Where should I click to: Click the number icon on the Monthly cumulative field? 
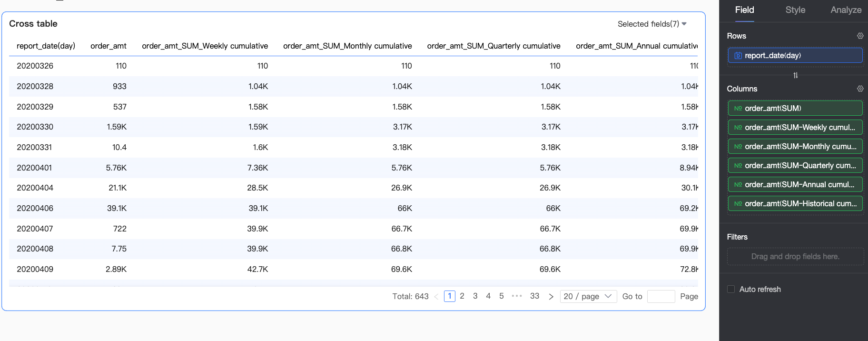738,147
